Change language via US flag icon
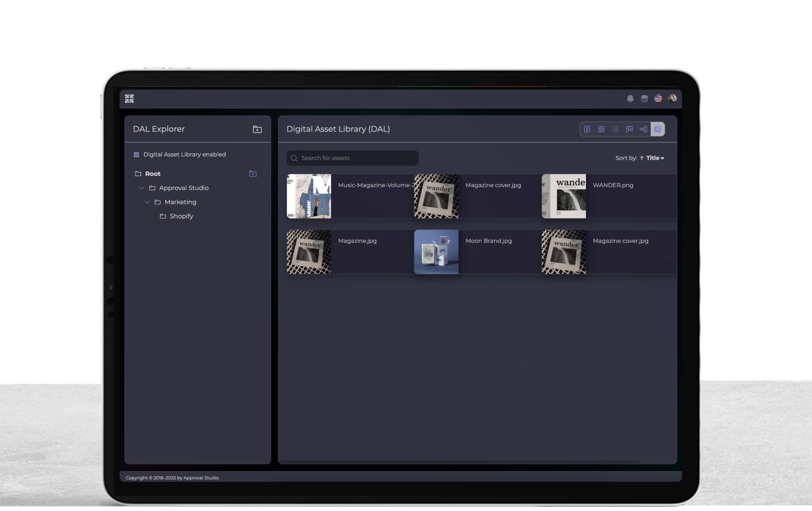The height and width of the screenshot is (511, 812). (658, 99)
